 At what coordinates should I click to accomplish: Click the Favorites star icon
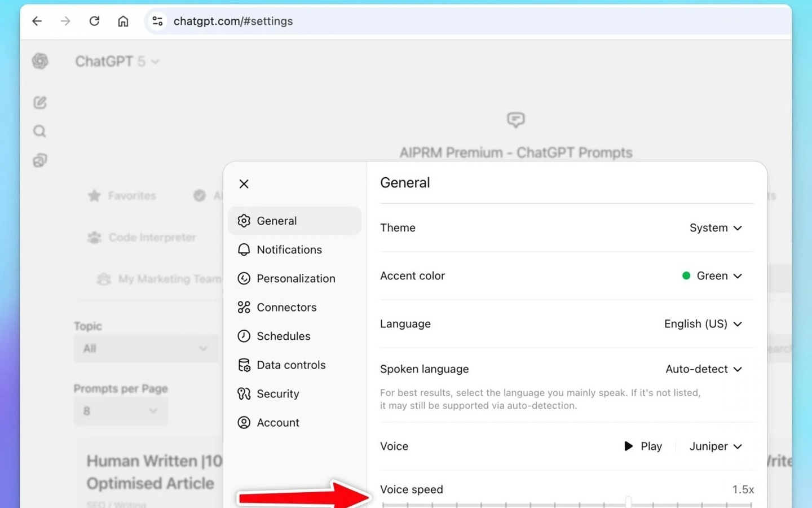(94, 196)
